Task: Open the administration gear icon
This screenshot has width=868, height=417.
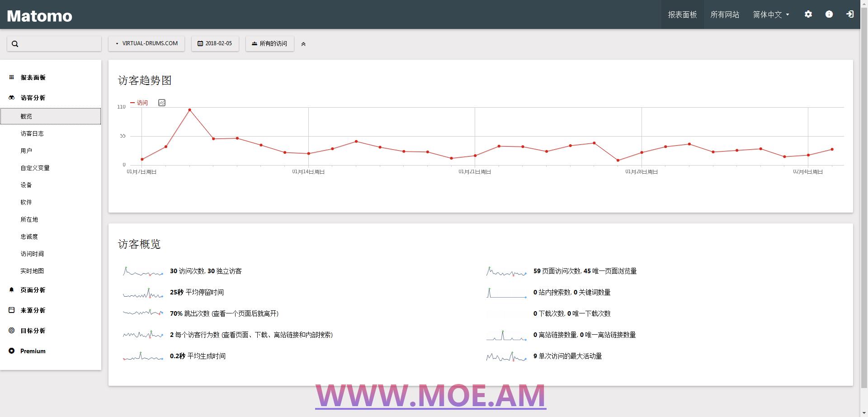Action: [808, 14]
